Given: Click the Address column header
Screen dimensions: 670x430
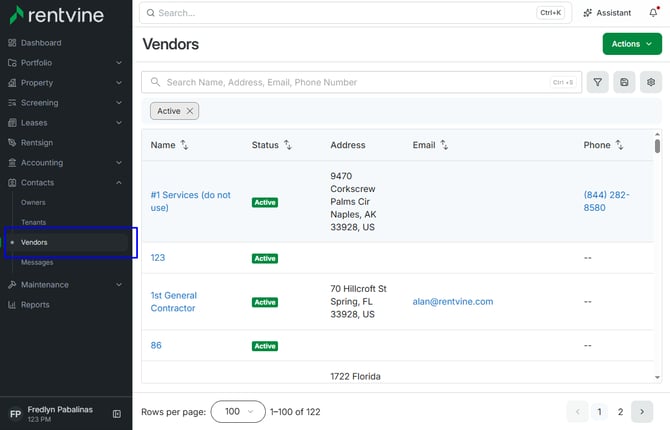Looking at the screenshot, I should pos(348,145).
